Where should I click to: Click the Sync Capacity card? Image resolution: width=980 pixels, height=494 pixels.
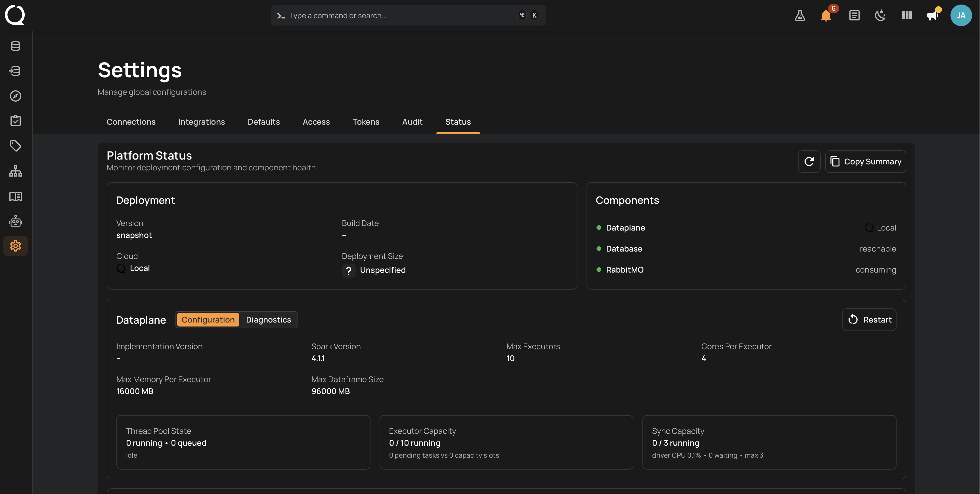pos(769,442)
